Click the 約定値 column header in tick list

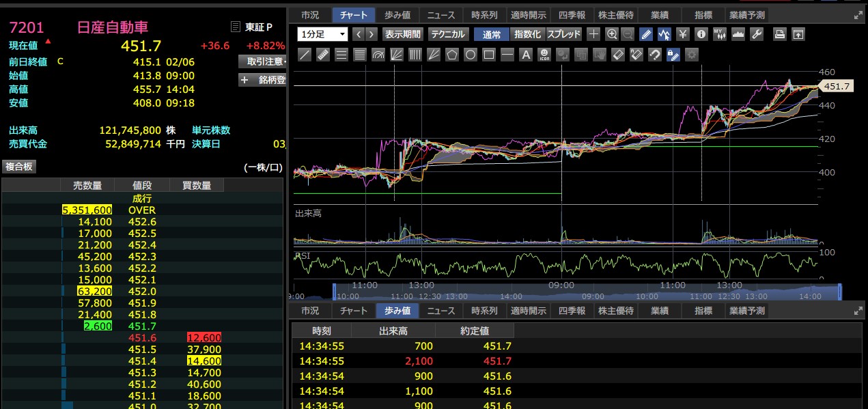coord(475,330)
